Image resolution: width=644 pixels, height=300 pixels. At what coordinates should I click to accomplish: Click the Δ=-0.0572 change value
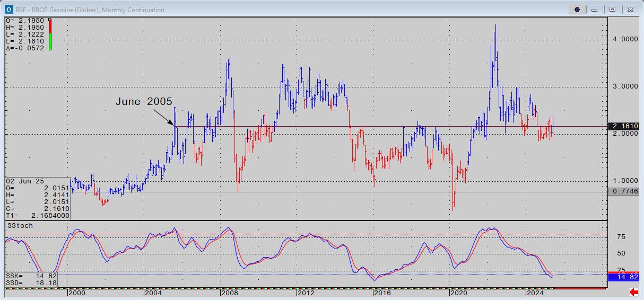coord(25,48)
